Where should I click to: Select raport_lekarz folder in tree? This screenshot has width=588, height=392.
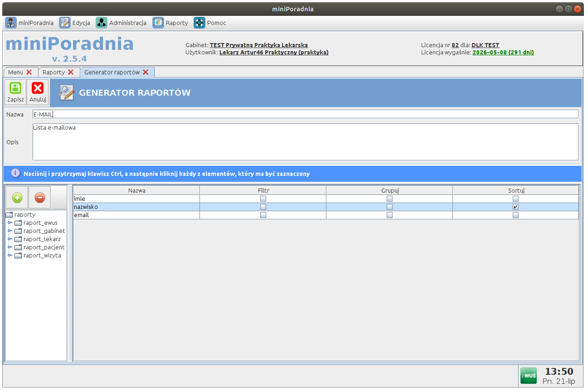pos(42,239)
